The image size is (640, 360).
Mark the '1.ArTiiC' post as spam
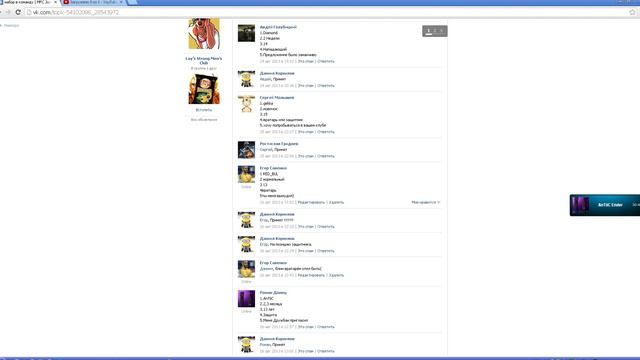click(x=306, y=327)
